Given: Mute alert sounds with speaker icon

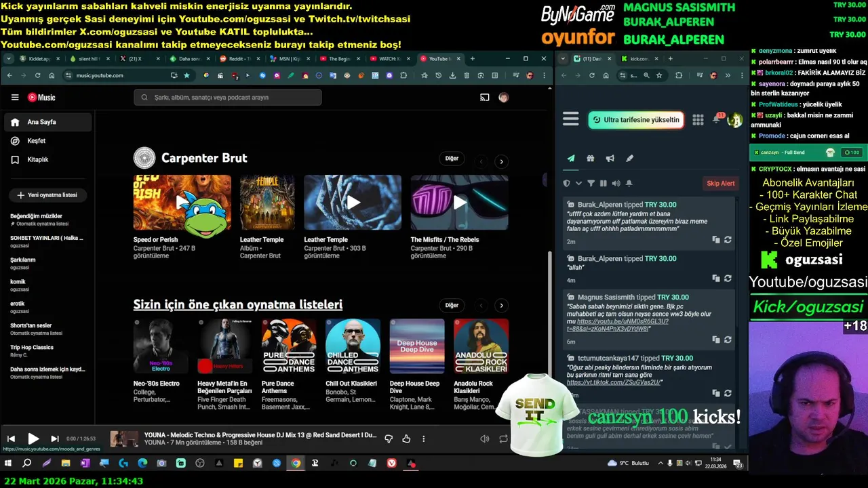Looking at the screenshot, I should click(x=616, y=183).
